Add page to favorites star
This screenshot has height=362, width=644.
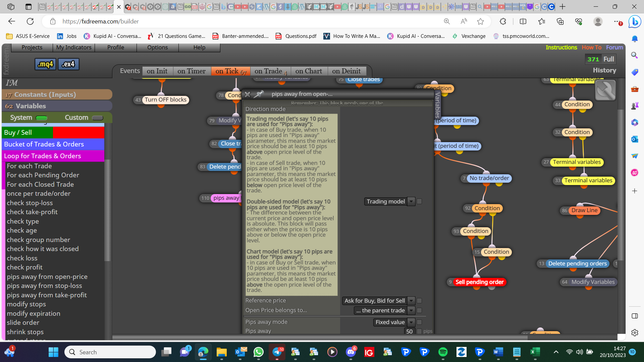[480, 21]
